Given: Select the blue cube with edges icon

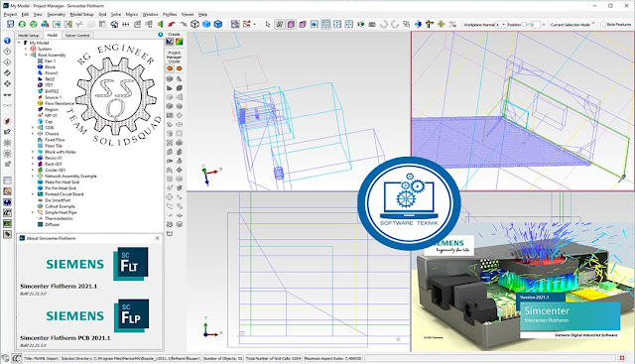Looking at the screenshot, I should 218,24.
